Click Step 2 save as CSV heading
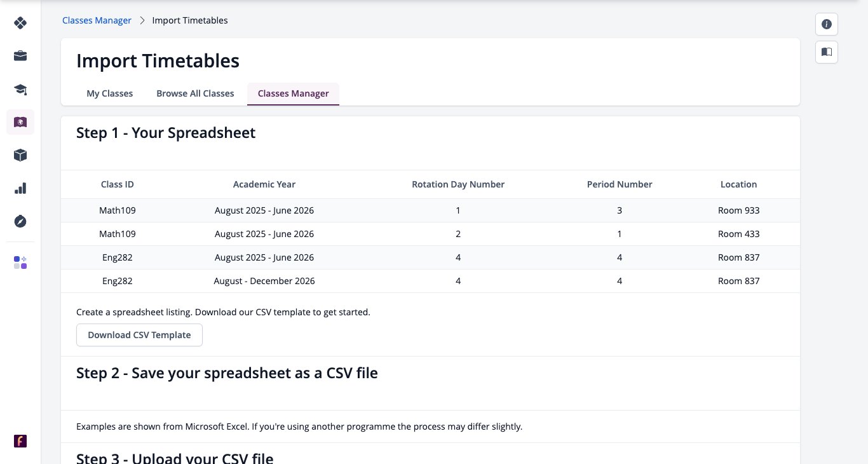Screen dimensions: 868x464 coord(227,373)
